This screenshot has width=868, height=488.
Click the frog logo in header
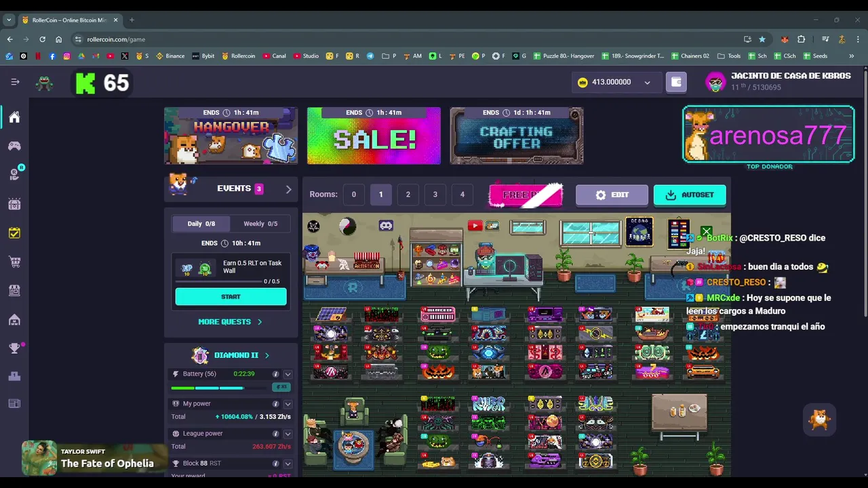(x=45, y=83)
